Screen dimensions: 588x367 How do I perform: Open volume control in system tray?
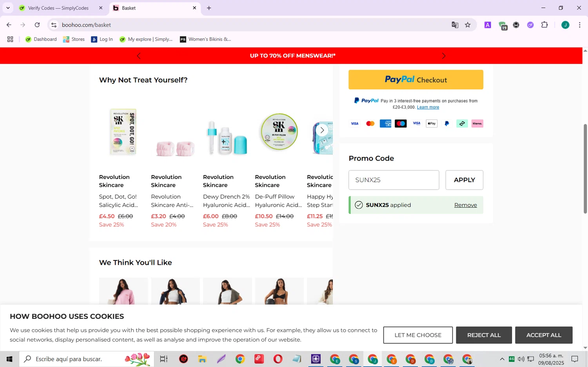pos(521,359)
